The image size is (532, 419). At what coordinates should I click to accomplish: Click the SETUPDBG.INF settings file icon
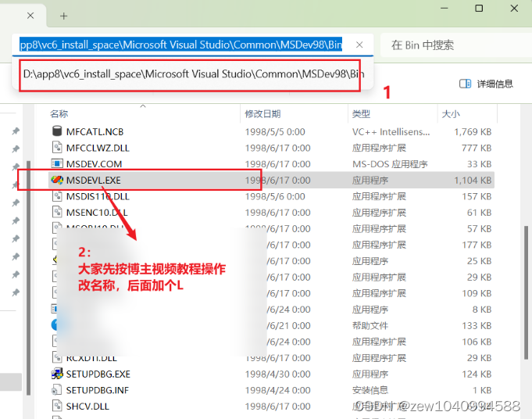[57, 390]
